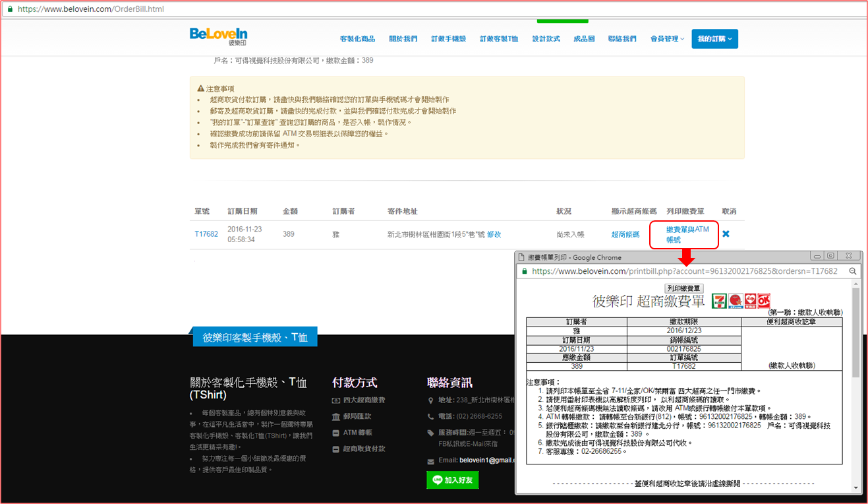Open 關於我們 in the navigation bar
The height and width of the screenshot is (504, 868).
403,39
